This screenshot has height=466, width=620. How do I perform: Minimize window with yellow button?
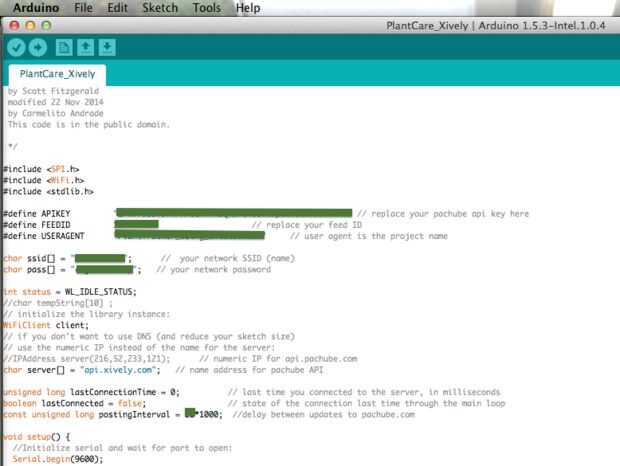pos(30,26)
